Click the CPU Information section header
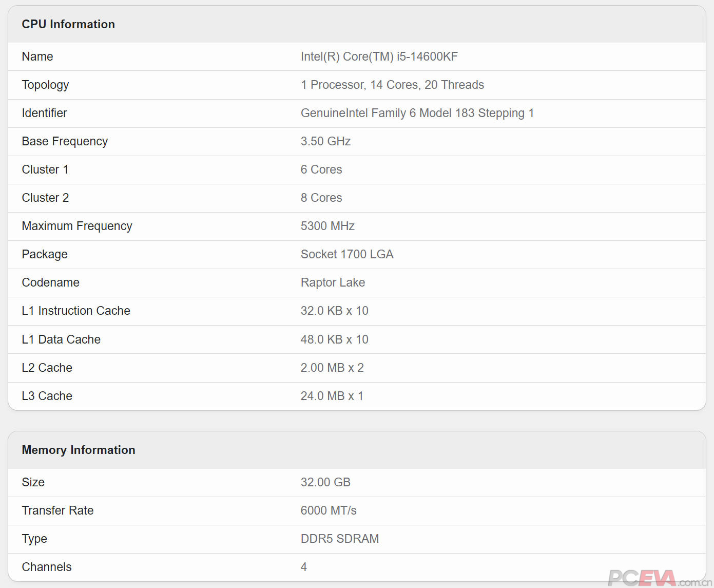 [68, 24]
